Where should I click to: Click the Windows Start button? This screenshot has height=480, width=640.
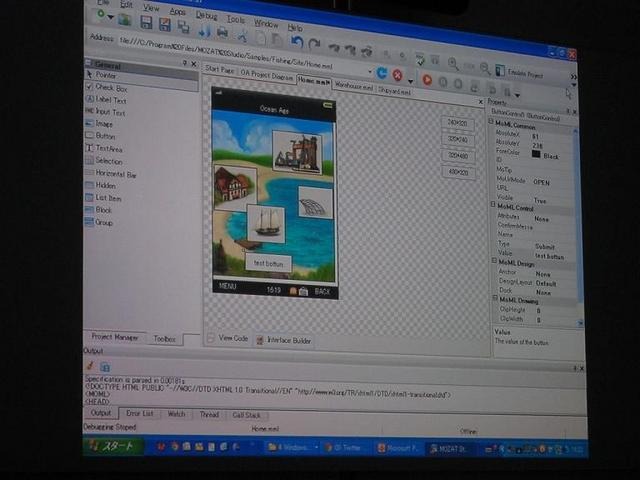[112, 446]
